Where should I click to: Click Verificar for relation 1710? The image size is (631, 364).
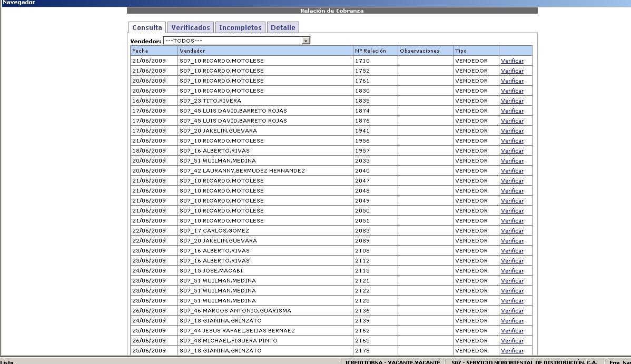[x=512, y=60]
